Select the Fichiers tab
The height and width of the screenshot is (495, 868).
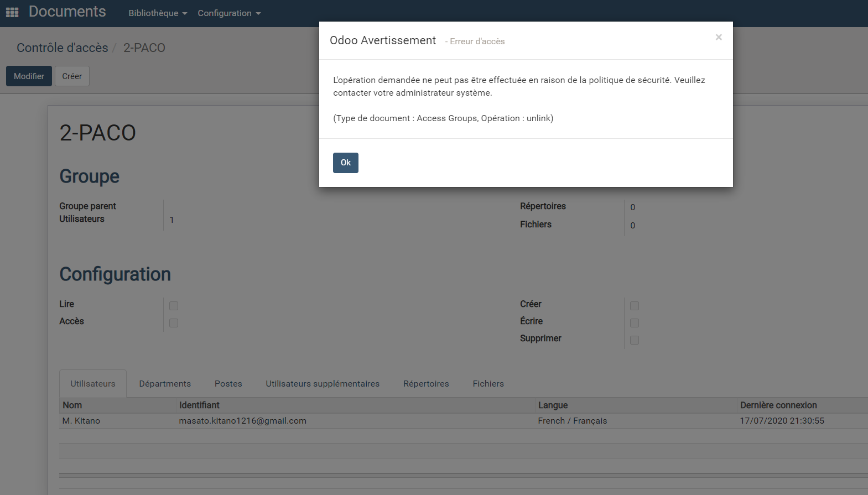pos(488,384)
